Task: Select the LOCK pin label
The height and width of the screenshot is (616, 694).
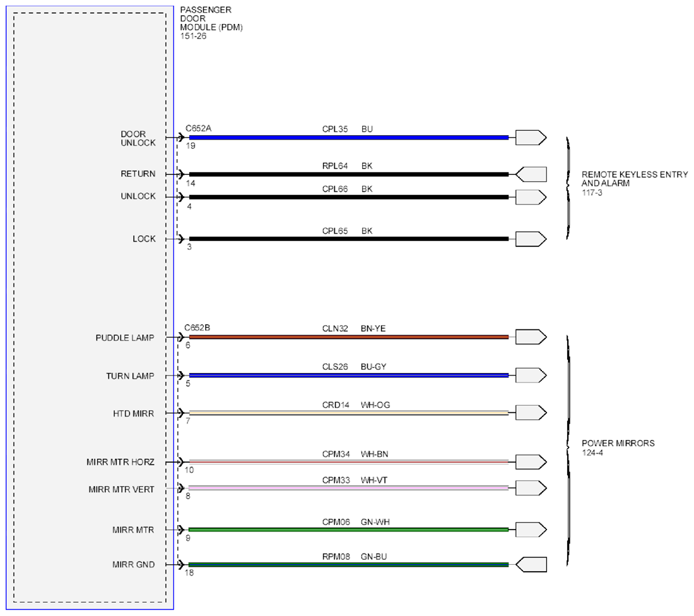Action: [x=144, y=239]
